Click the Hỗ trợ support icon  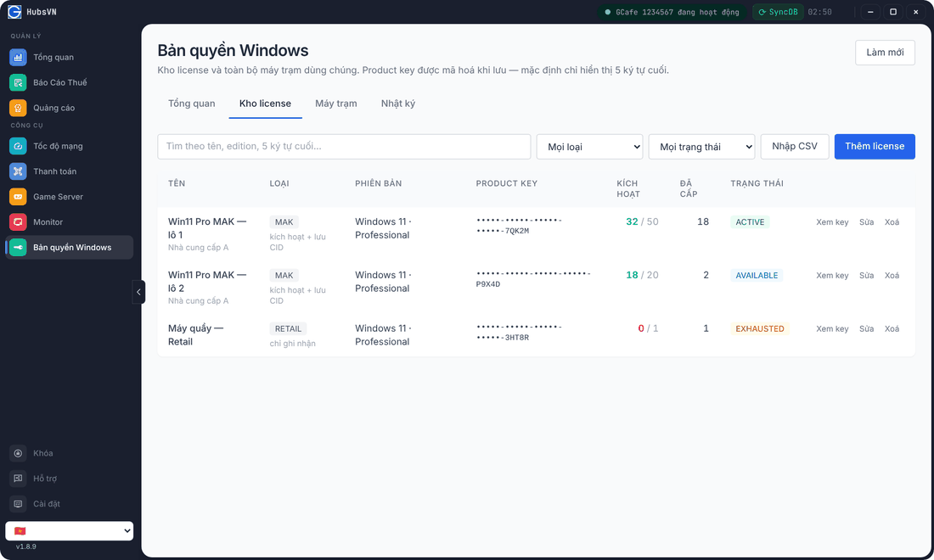click(x=18, y=479)
